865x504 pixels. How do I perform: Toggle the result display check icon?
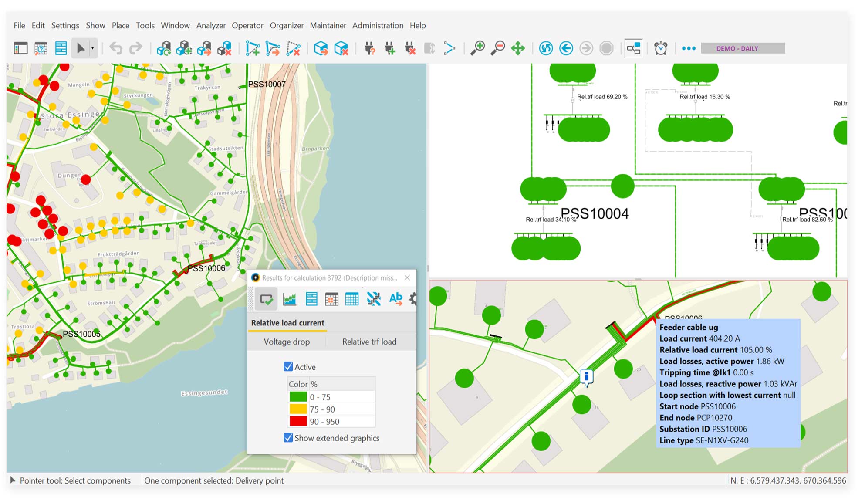[x=266, y=299]
